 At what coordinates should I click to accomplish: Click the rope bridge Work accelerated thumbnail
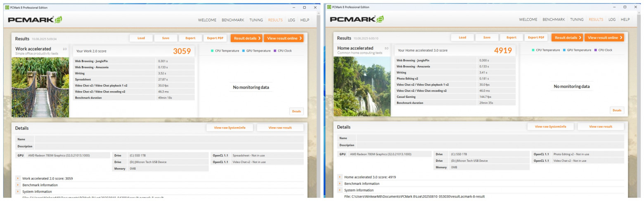point(40,87)
